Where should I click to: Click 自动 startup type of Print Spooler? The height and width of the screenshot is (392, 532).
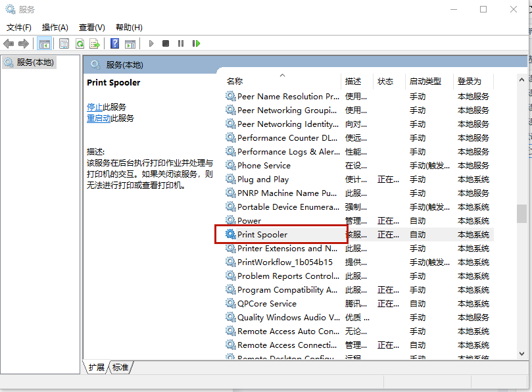click(418, 235)
